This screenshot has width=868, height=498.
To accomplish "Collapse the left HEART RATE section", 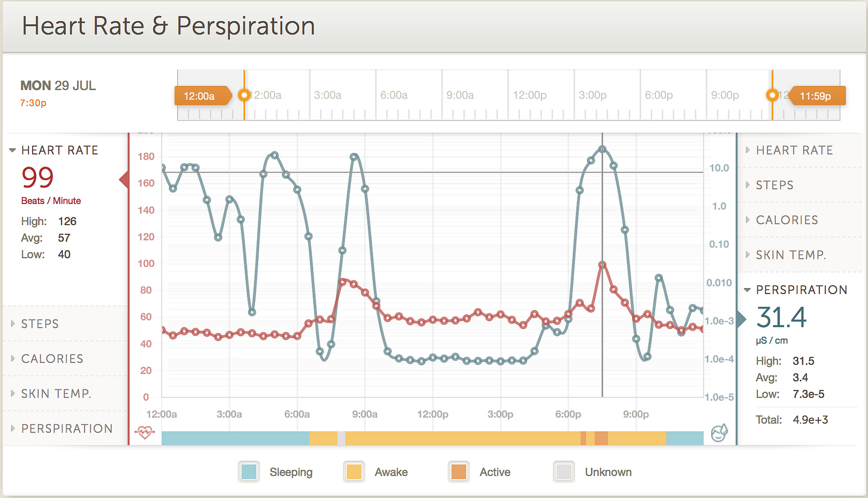I will [59, 150].
